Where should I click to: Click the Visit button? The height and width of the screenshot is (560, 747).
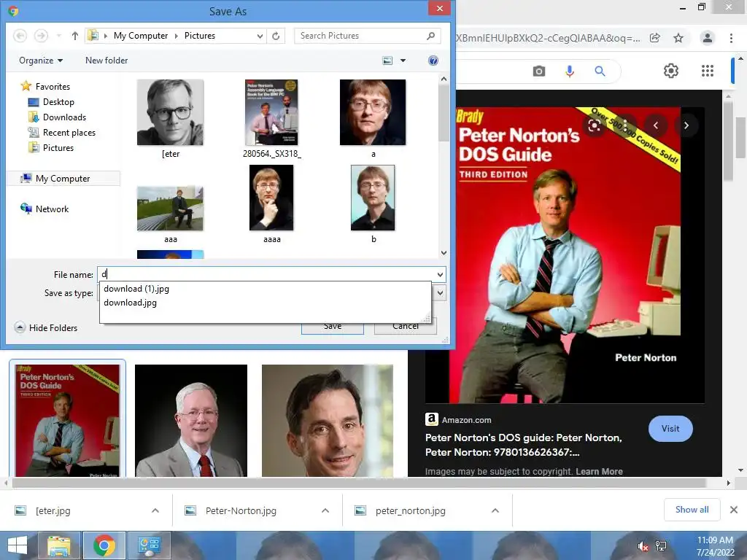[x=670, y=429]
